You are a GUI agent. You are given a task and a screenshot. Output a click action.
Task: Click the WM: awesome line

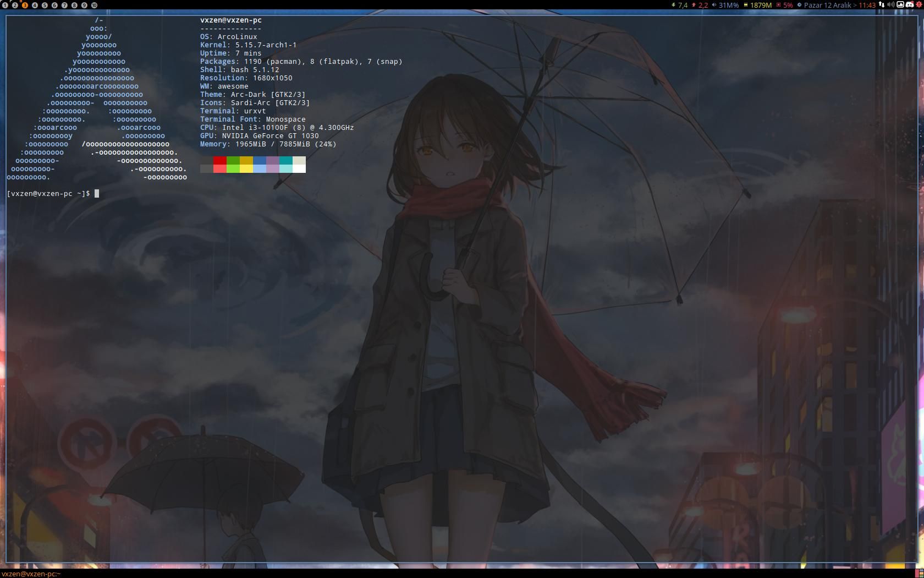click(224, 86)
